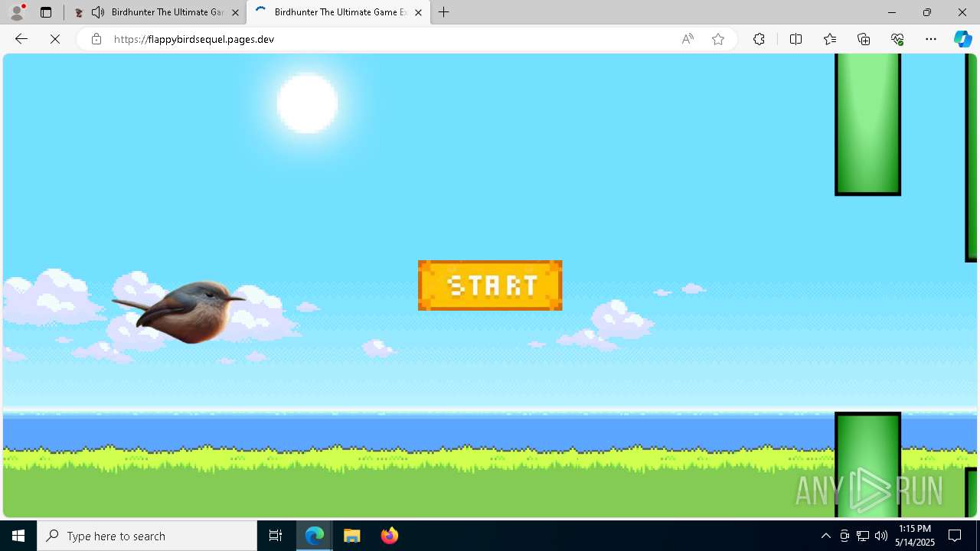Open a new browser tab

click(x=444, y=12)
